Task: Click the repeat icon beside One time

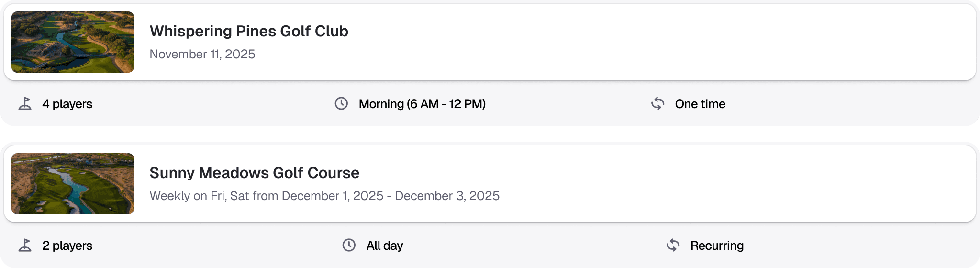Action: 658,103
